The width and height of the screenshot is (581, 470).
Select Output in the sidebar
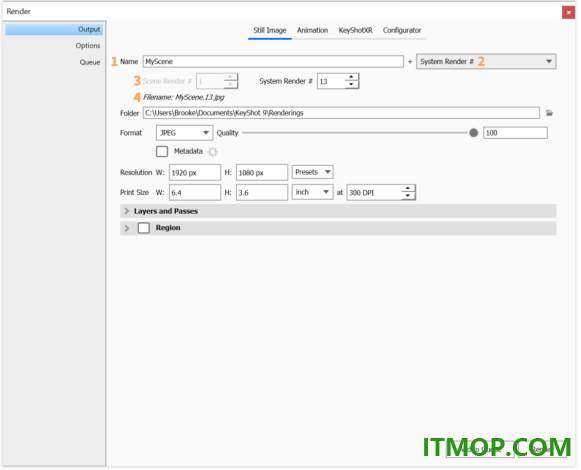54,29
